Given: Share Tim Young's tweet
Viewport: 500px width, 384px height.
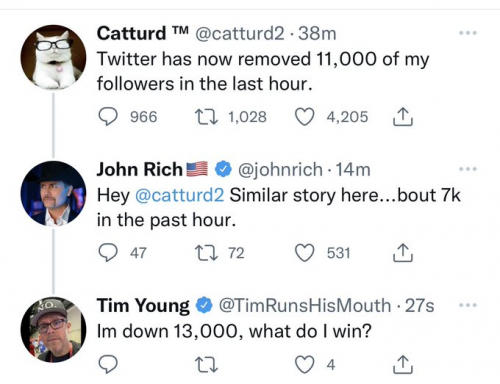Looking at the screenshot, I should coord(403,364).
